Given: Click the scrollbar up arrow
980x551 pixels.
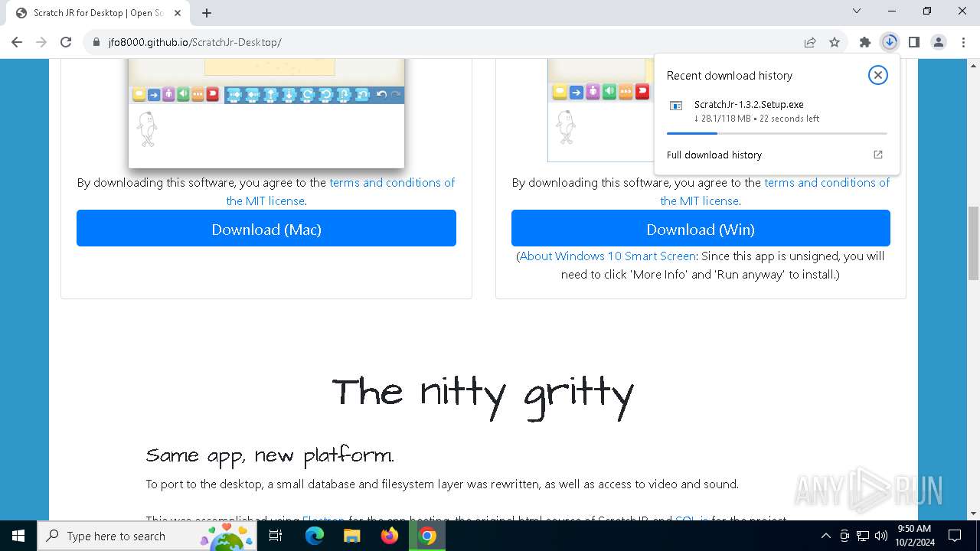Looking at the screenshot, I should click(973, 65).
